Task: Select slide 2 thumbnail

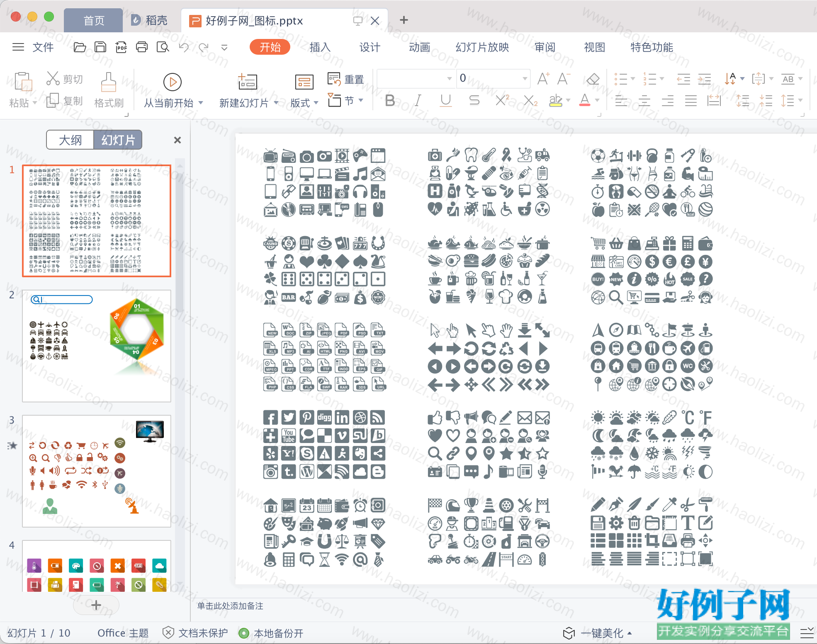Action: (97, 346)
